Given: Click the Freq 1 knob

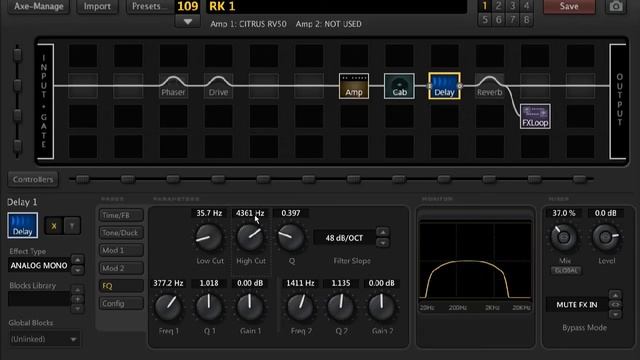Looking at the screenshot, I should [168, 307].
